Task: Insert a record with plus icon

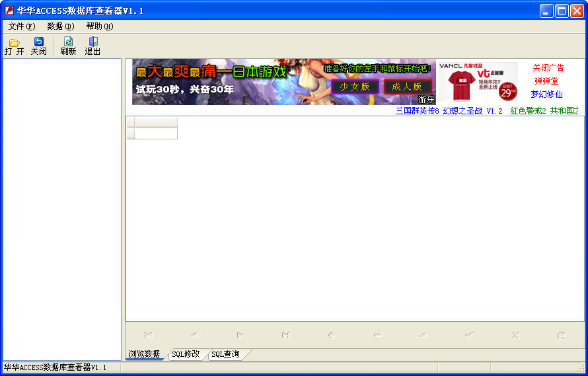Action: [x=332, y=336]
